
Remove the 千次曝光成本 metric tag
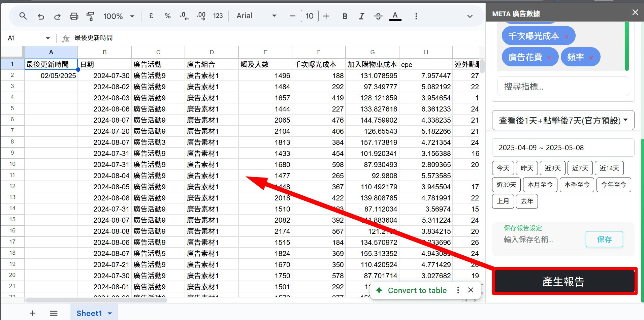point(566,37)
